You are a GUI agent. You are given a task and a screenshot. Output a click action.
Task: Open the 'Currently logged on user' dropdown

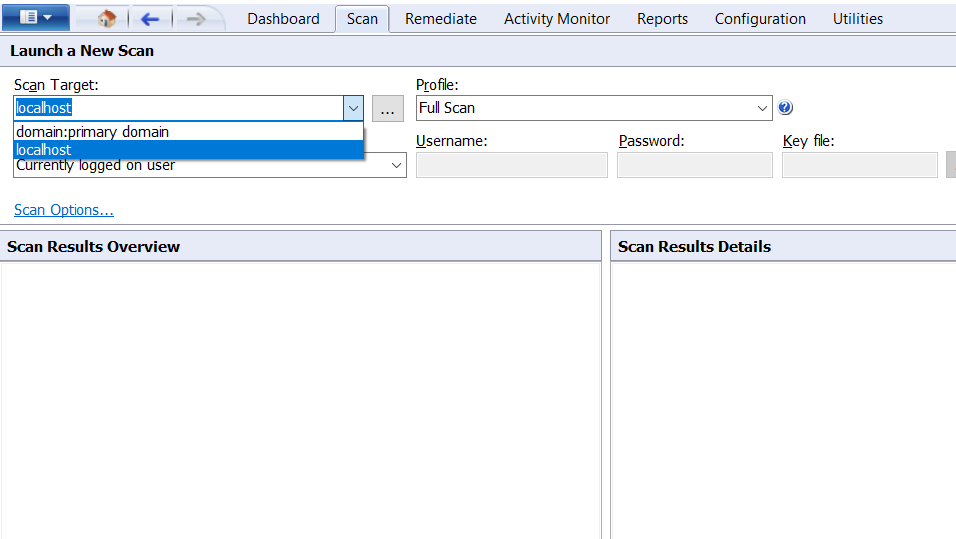click(210, 165)
